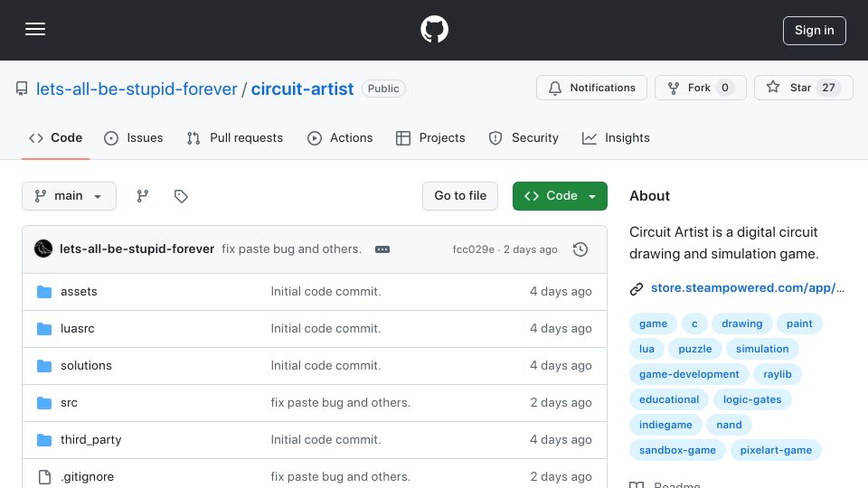Open src row commit message link

coord(341,403)
